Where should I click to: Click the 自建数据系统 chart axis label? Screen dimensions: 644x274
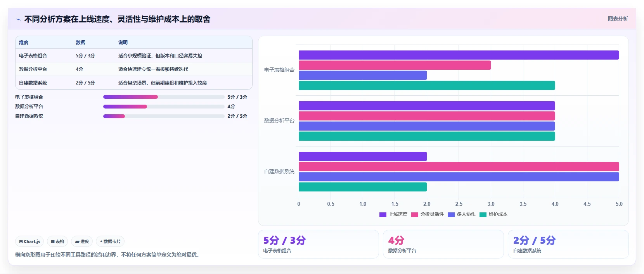click(279, 172)
